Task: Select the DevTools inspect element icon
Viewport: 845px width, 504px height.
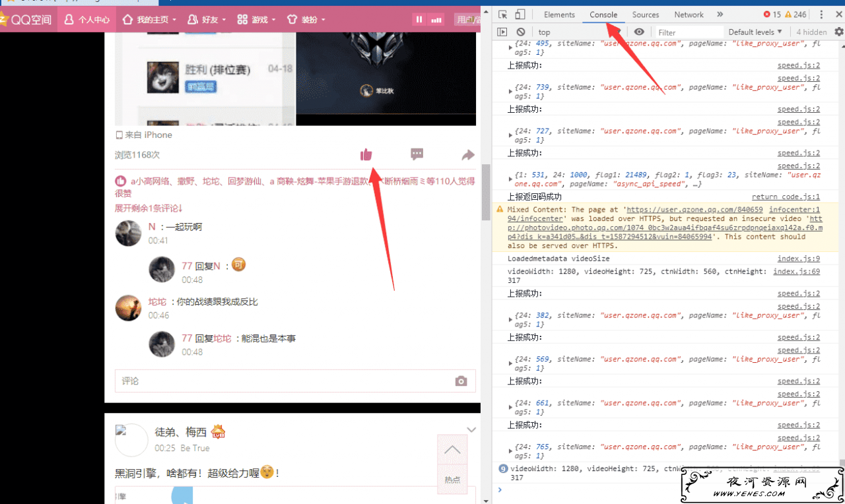Action: coord(503,15)
